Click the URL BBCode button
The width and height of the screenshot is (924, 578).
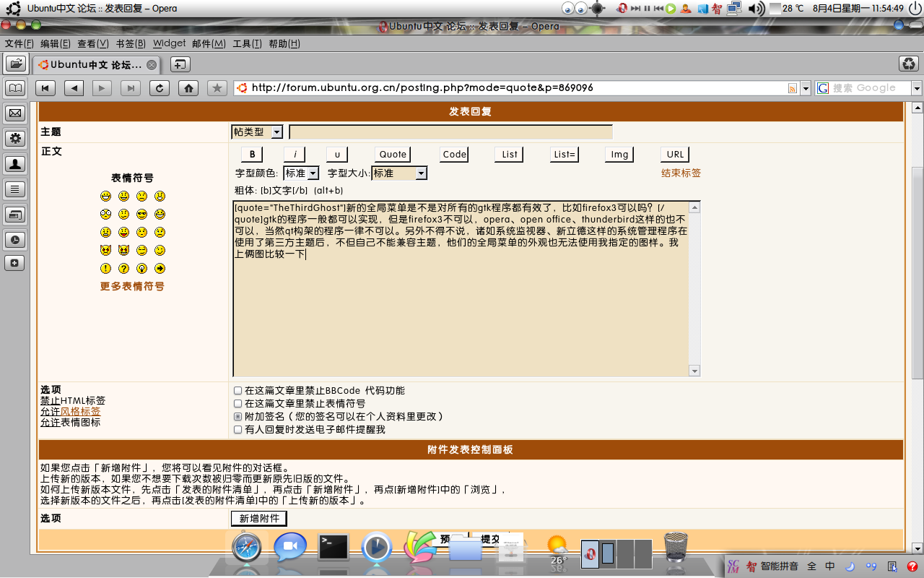point(676,155)
